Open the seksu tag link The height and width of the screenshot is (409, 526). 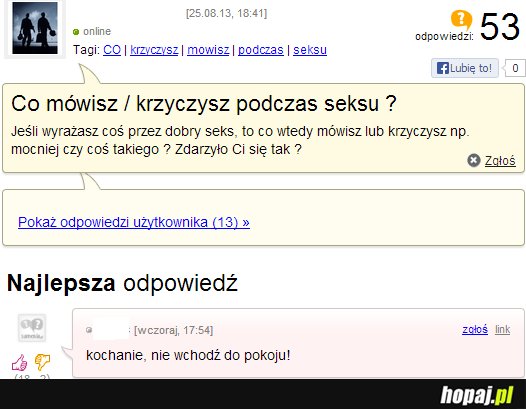pos(310,50)
